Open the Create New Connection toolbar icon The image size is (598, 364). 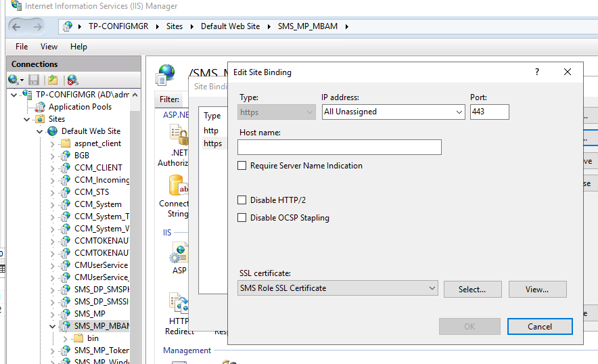click(x=14, y=80)
